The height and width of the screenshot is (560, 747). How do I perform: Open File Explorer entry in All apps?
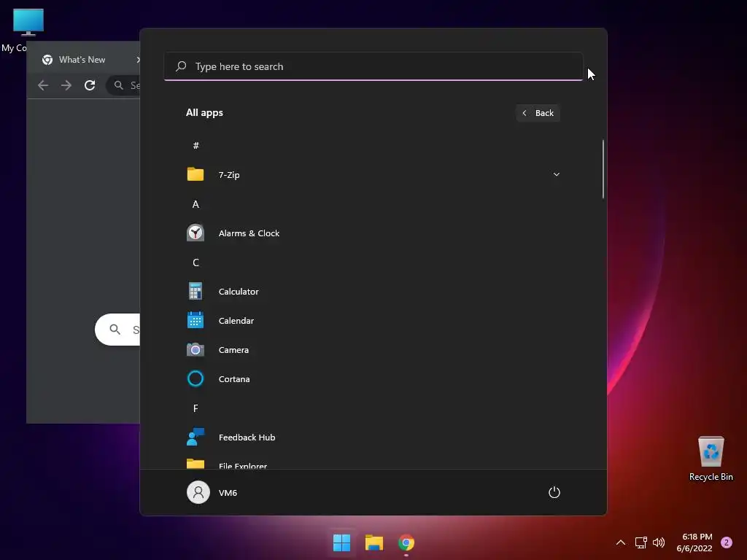(373, 464)
